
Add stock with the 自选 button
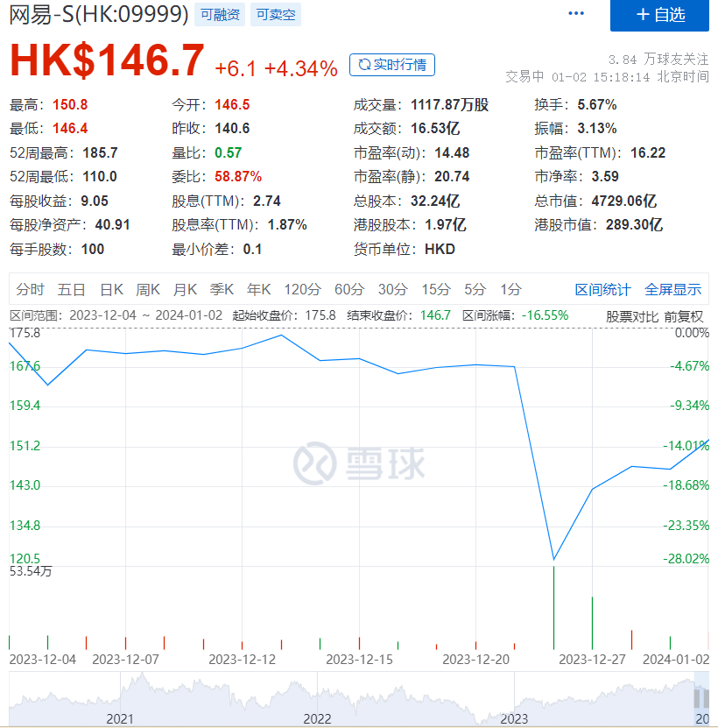click(659, 15)
